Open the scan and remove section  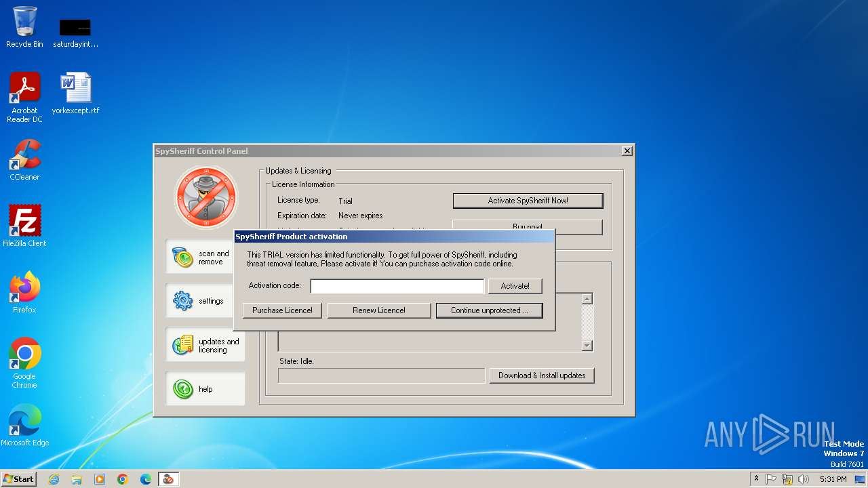tap(205, 258)
